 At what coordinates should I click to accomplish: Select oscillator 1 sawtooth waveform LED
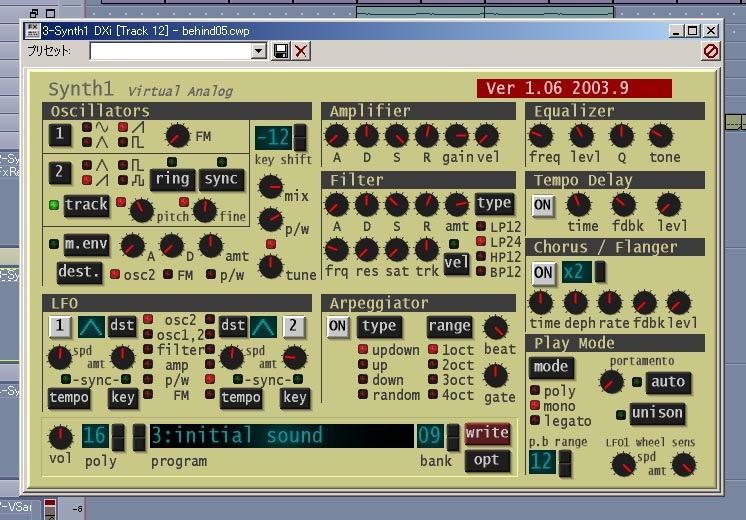coord(123,127)
